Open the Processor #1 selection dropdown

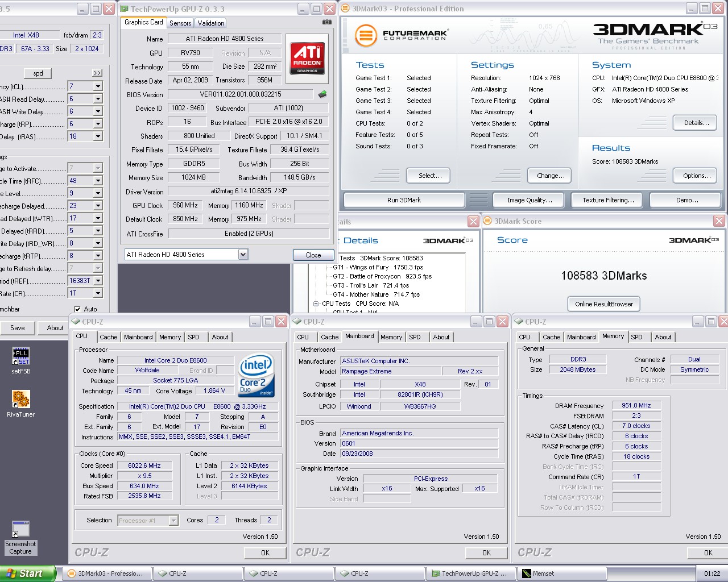(173, 520)
